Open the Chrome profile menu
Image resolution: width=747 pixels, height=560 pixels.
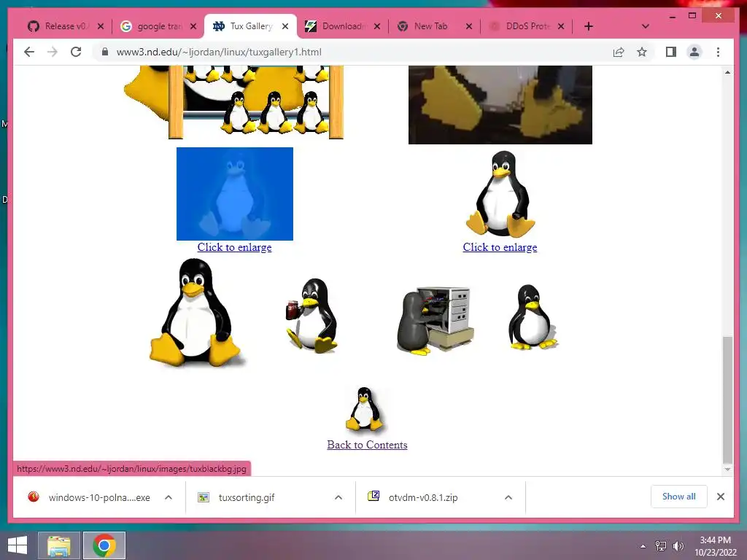click(x=694, y=52)
